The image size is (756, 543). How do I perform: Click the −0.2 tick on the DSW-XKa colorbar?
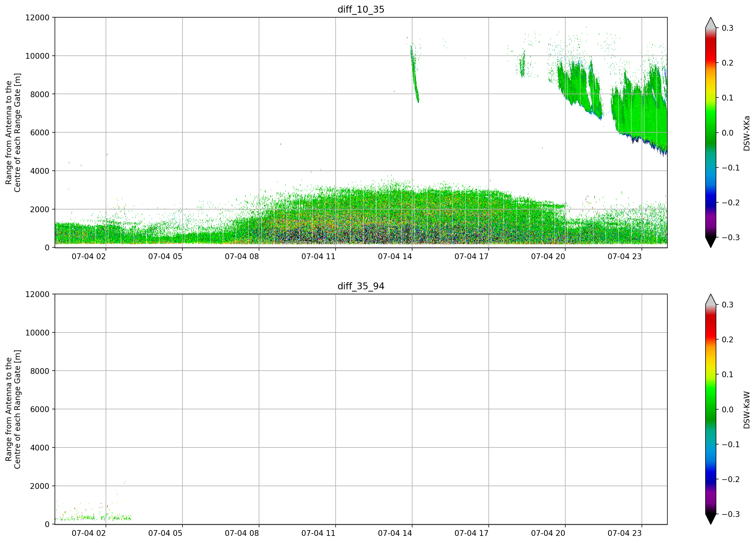tap(731, 203)
